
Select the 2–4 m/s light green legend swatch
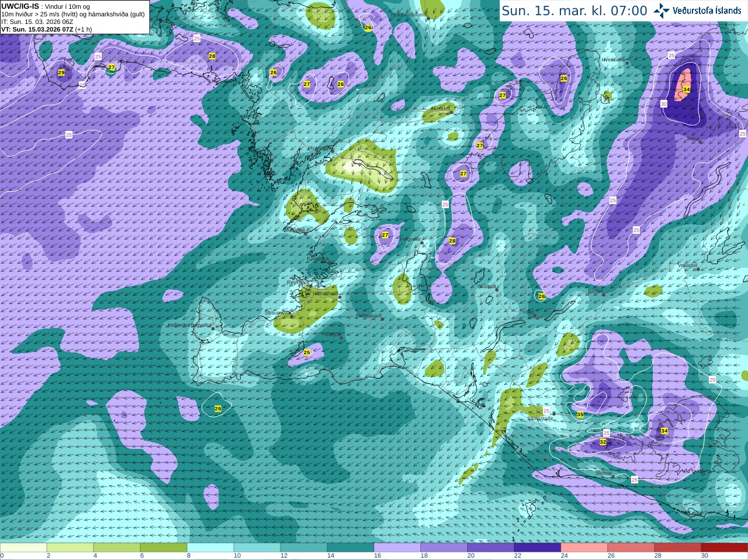[70, 548]
